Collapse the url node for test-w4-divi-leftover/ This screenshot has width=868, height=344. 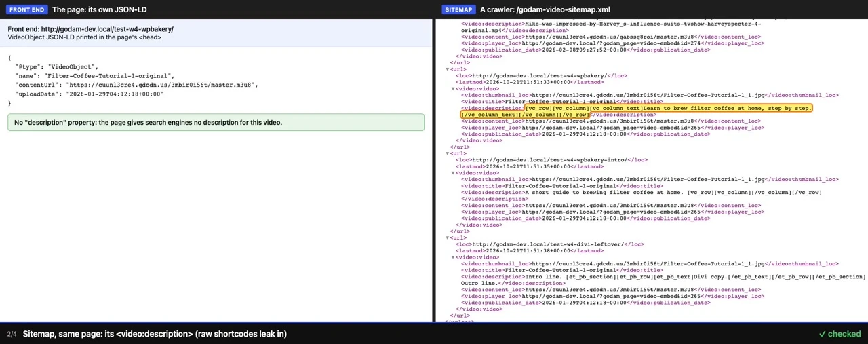(448, 237)
